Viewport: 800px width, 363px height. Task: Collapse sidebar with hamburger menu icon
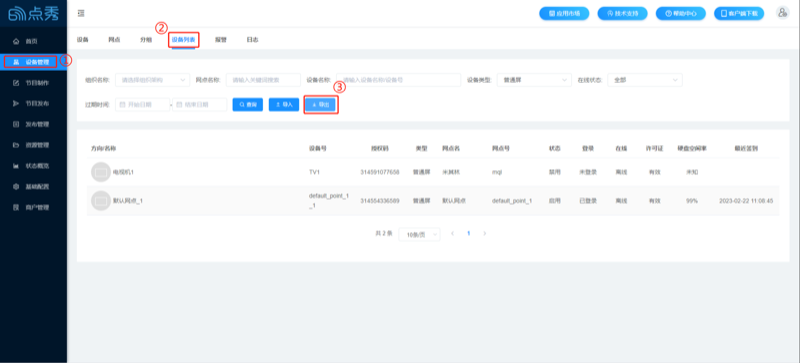81,13
